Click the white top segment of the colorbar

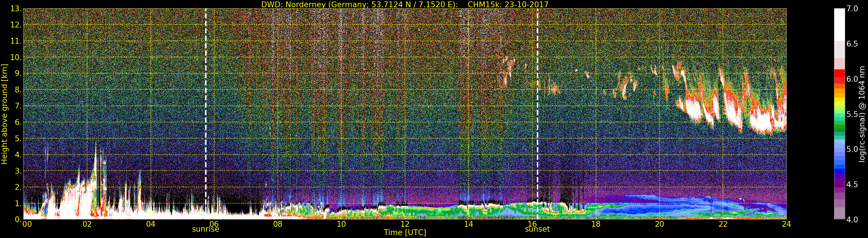click(x=839, y=25)
